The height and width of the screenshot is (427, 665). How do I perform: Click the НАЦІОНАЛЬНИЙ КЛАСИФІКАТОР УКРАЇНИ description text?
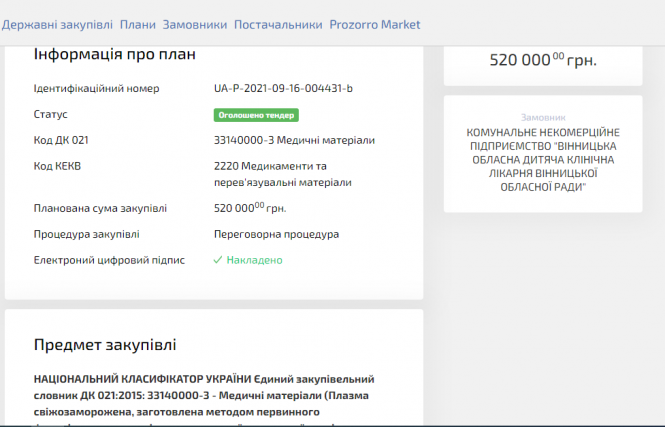coord(204,399)
